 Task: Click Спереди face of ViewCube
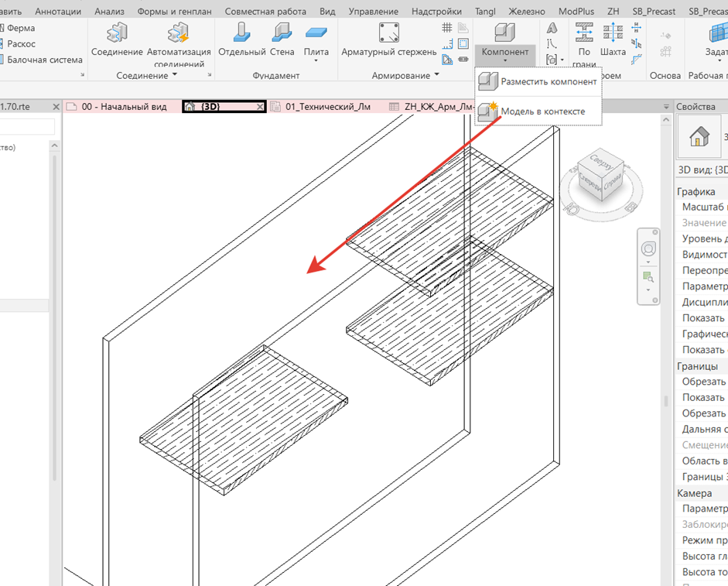(x=590, y=183)
